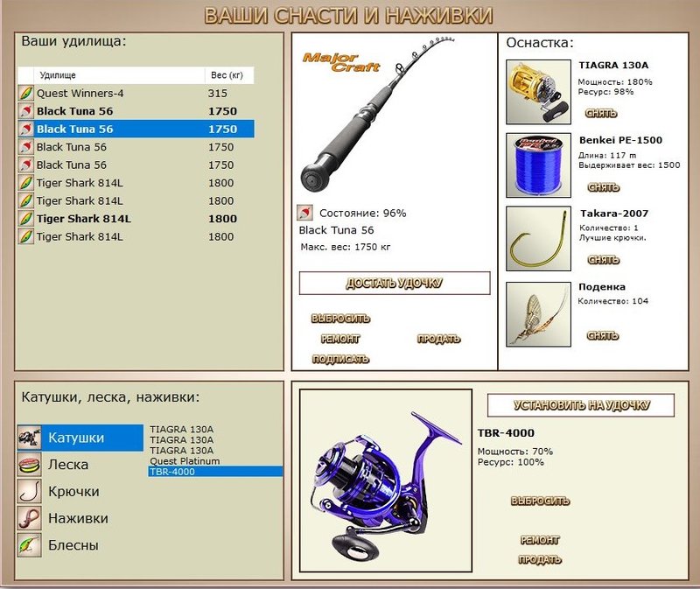Repair the TBR-4000 reel with РЕМОНТ
The width and height of the screenshot is (700, 589).
(x=540, y=540)
